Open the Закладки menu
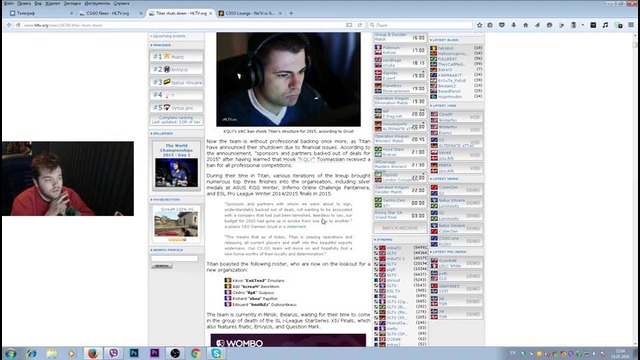 point(73,3)
